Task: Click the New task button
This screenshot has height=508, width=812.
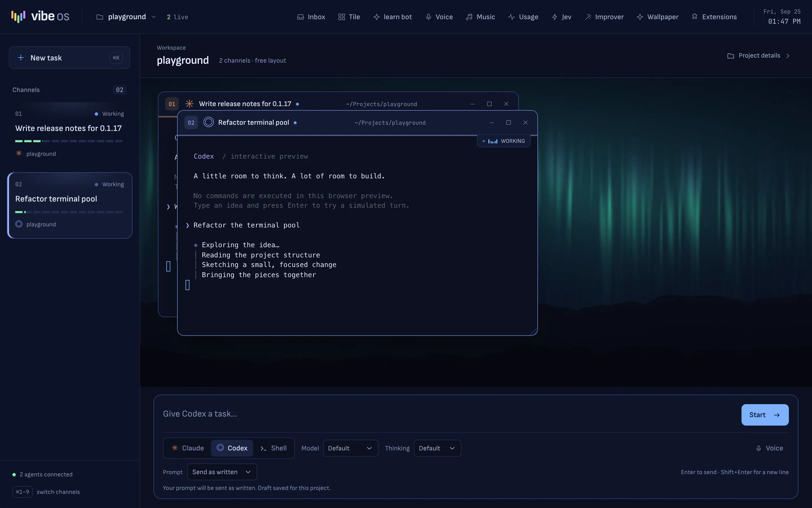Action: coord(69,58)
